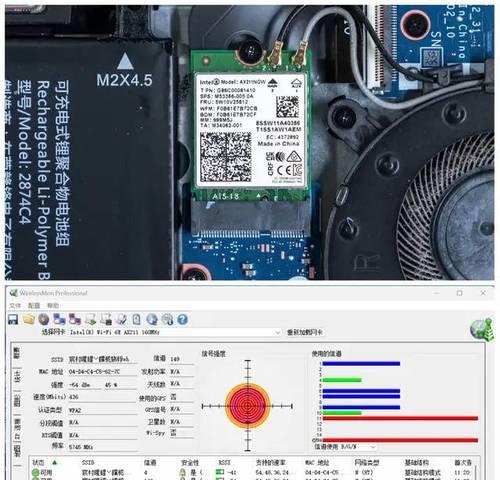Click the checkmark document toolbar icon

(x=121, y=319)
